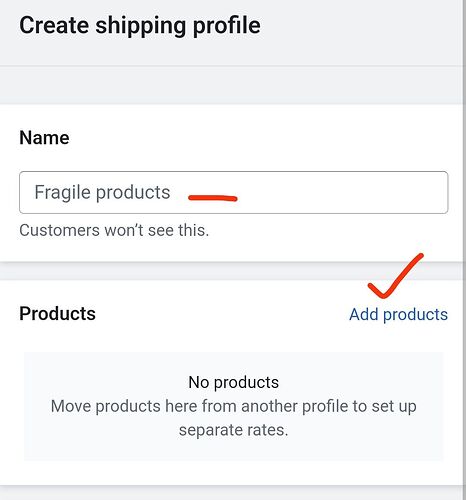466x500 pixels.
Task: Place cursor at end of Name field
Action: (x=433, y=192)
